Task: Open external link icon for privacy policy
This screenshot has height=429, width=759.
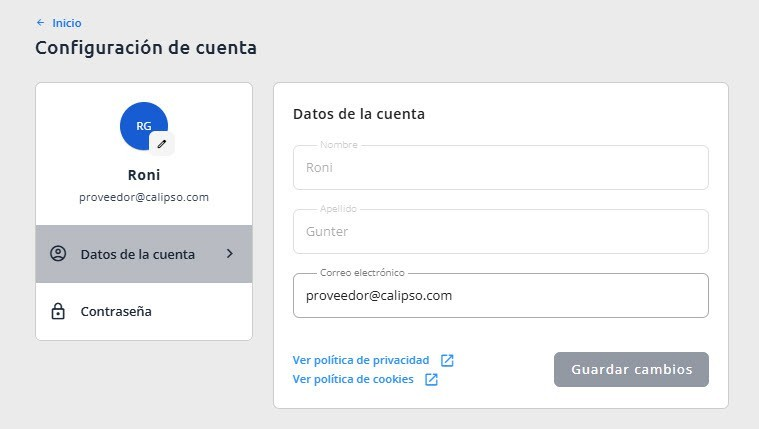Action: click(447, 360)
